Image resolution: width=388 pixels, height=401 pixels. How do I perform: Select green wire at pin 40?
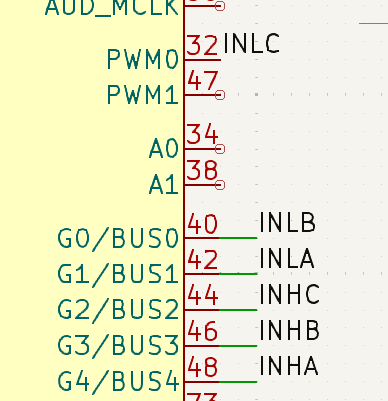click(x=238, y=238)
